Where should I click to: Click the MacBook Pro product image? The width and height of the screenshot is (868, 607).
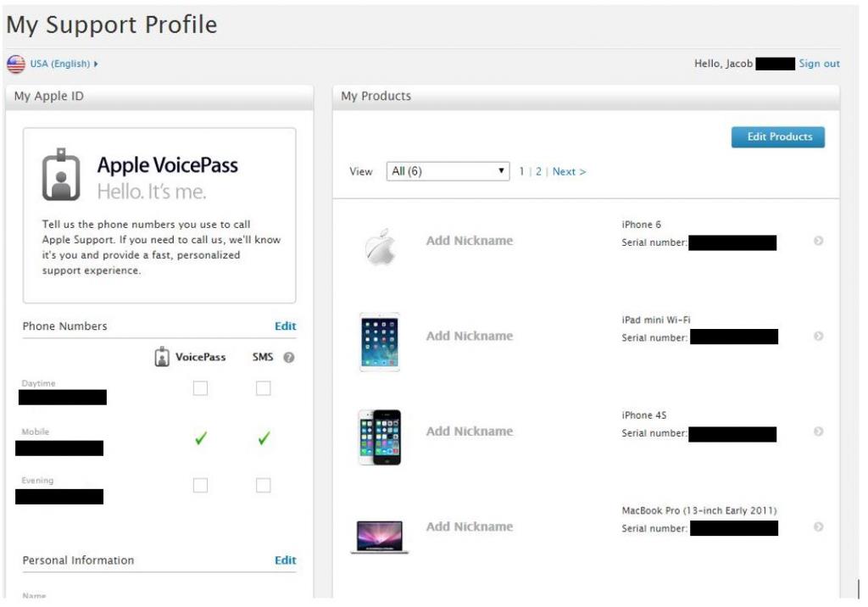click(380, 537)
